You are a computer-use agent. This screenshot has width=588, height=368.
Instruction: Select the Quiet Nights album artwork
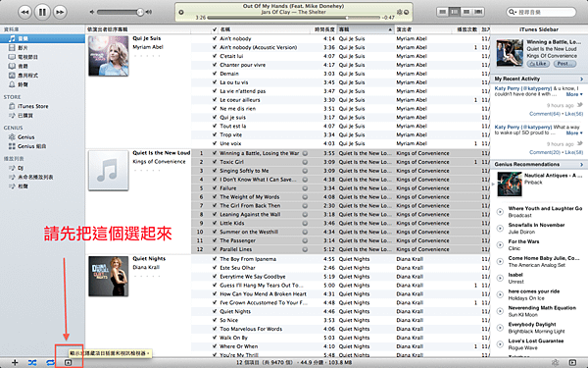(x=109, y=277)
